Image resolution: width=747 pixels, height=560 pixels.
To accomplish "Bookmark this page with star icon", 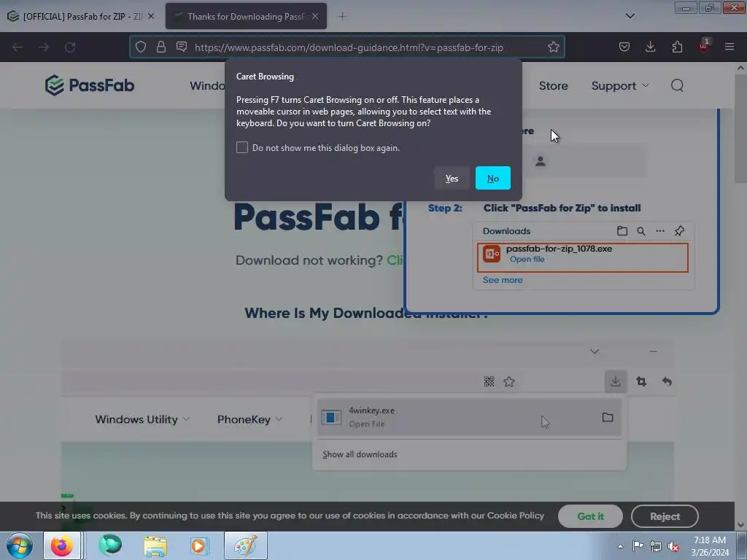I will click(553, 47).
